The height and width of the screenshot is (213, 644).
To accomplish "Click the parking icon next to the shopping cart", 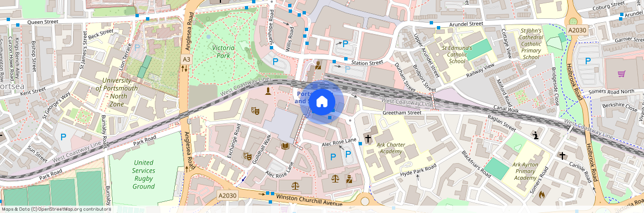I will (x=588, y=61).
